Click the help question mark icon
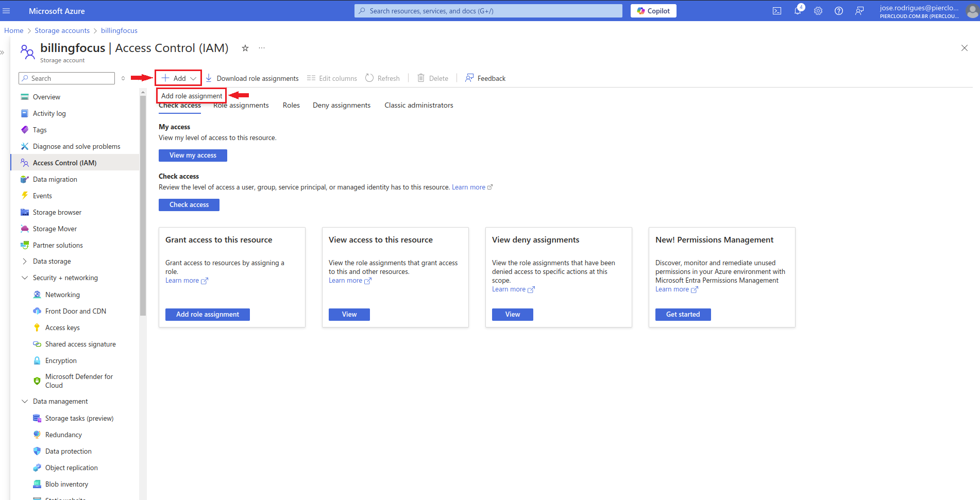 pos(839,11)
